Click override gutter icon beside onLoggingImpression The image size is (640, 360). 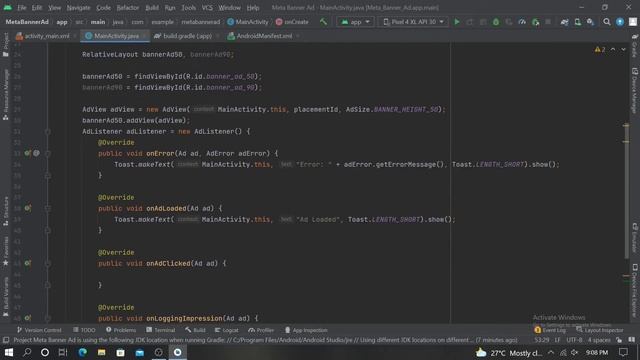point(27,318)
